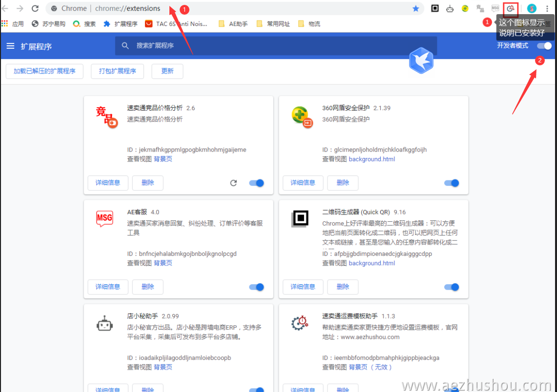Click the 店小秘助手 robot logo
This screenshot has height=392, width=557.
coord(105,323)
